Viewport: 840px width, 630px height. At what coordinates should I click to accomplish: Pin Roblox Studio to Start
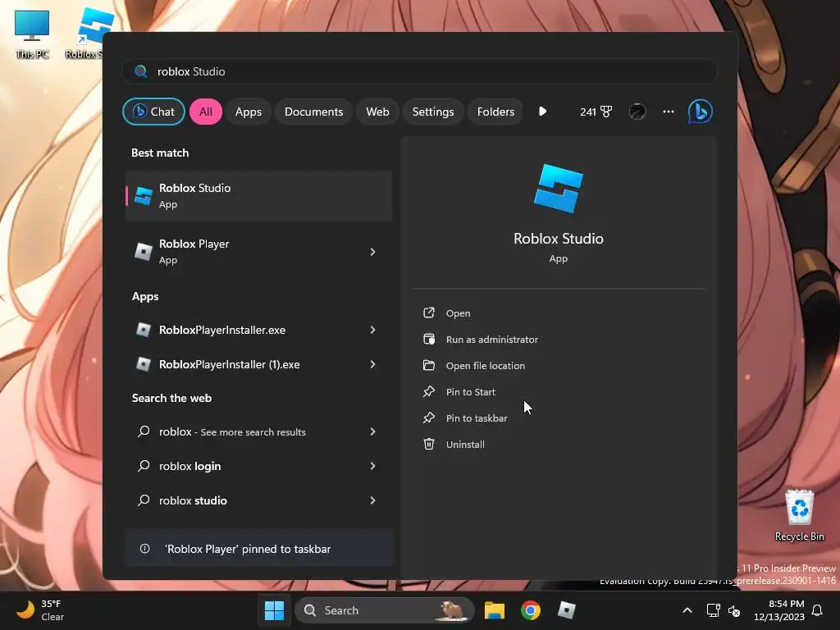[x=470, y=391]
